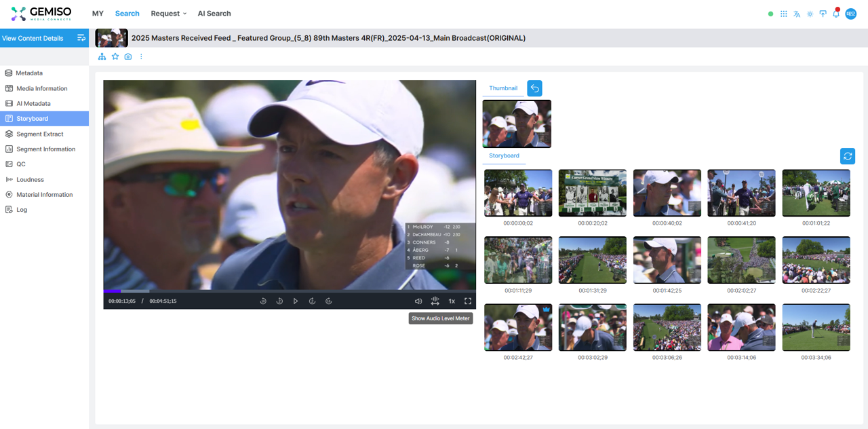Refresh the storyboard thumbnails
This screenshot has width=868, height=429.
[x=848, y=156]
